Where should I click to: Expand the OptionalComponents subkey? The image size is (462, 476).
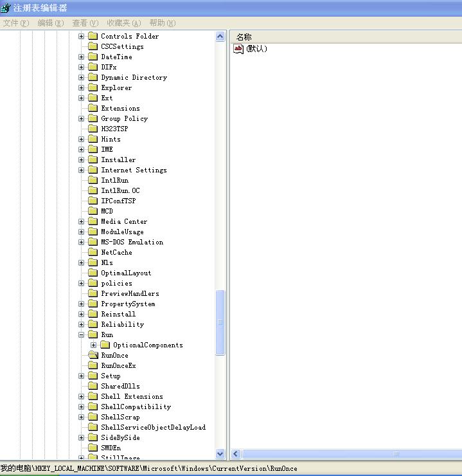[x=93, y=345]
